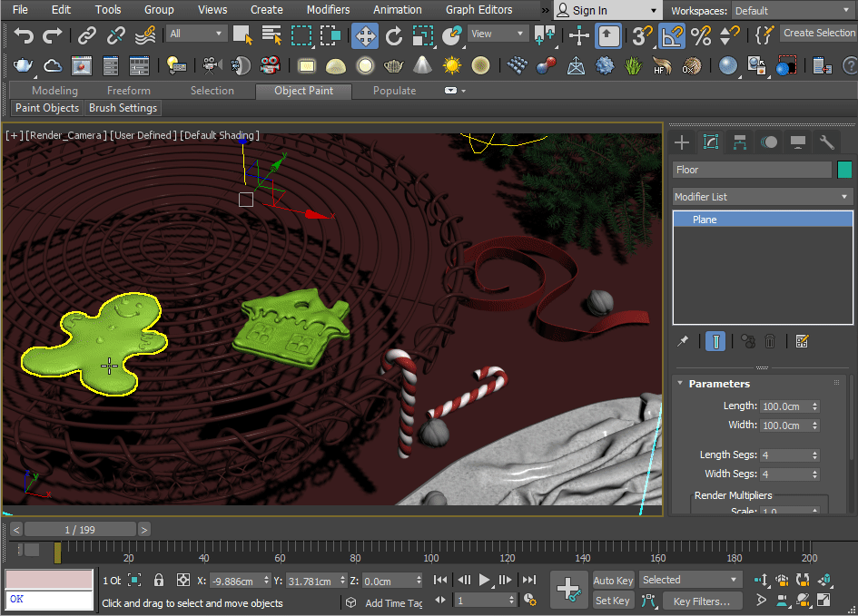858x616 pixels.
Task: Click the Floor object color swatch
Action: point(844,170)
